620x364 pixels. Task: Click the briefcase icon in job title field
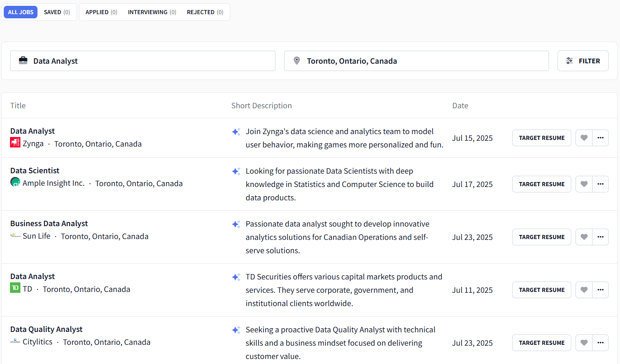(x=23, y=61)
